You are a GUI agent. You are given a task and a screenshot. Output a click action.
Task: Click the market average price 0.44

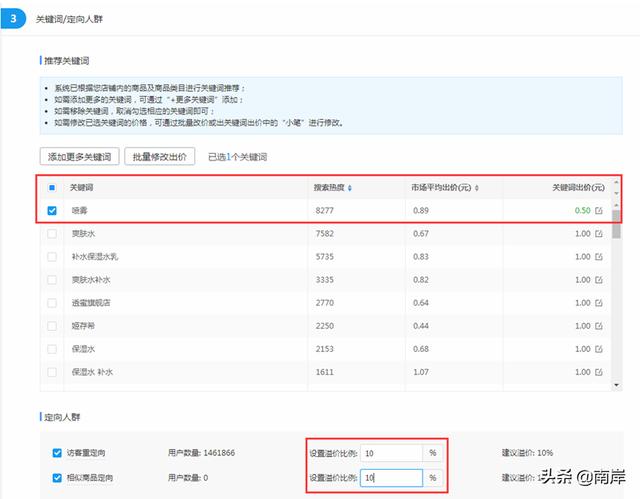421,326
